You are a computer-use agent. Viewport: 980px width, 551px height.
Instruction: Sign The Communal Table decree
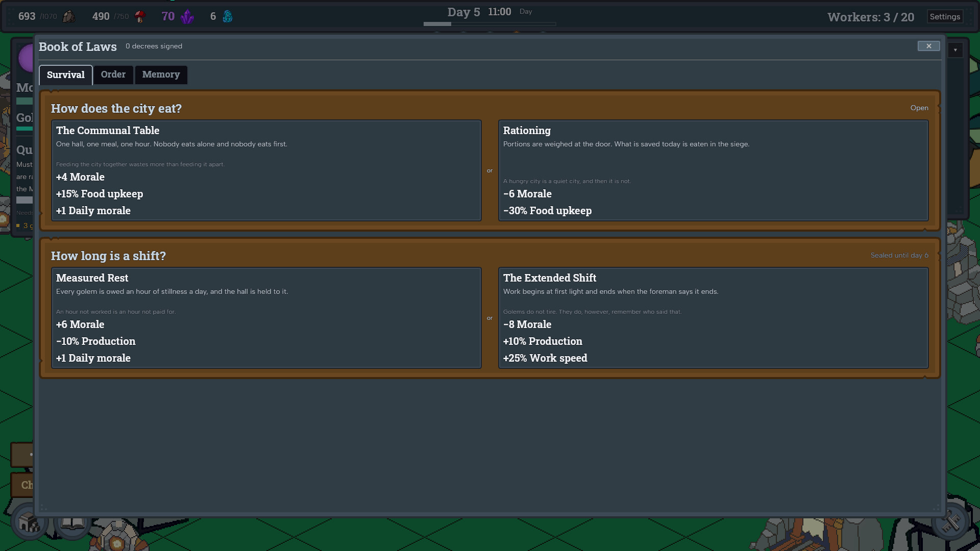[266, 170]
